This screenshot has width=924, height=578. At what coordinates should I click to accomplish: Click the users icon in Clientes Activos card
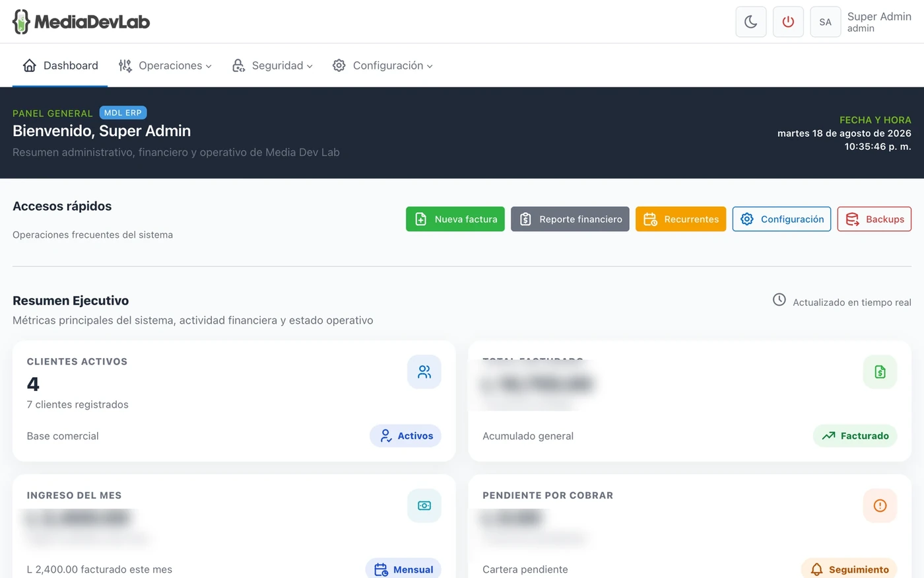click(424, 372)
